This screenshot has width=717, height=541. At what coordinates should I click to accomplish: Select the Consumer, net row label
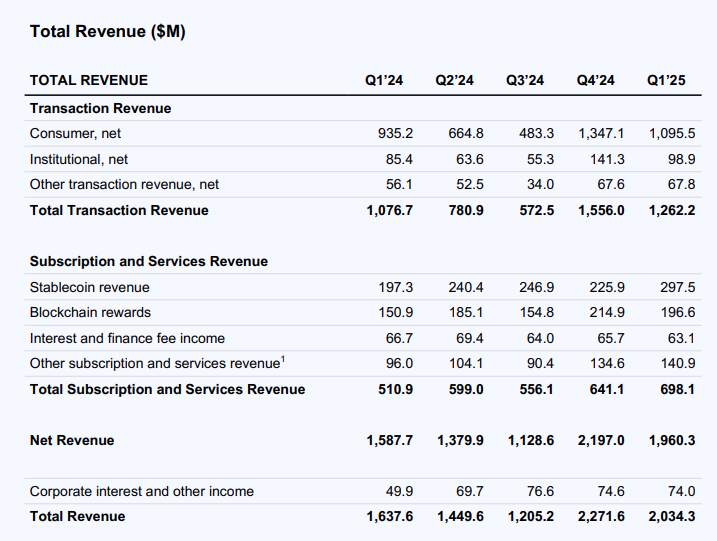pyautogui.click(x=75, y=133)
